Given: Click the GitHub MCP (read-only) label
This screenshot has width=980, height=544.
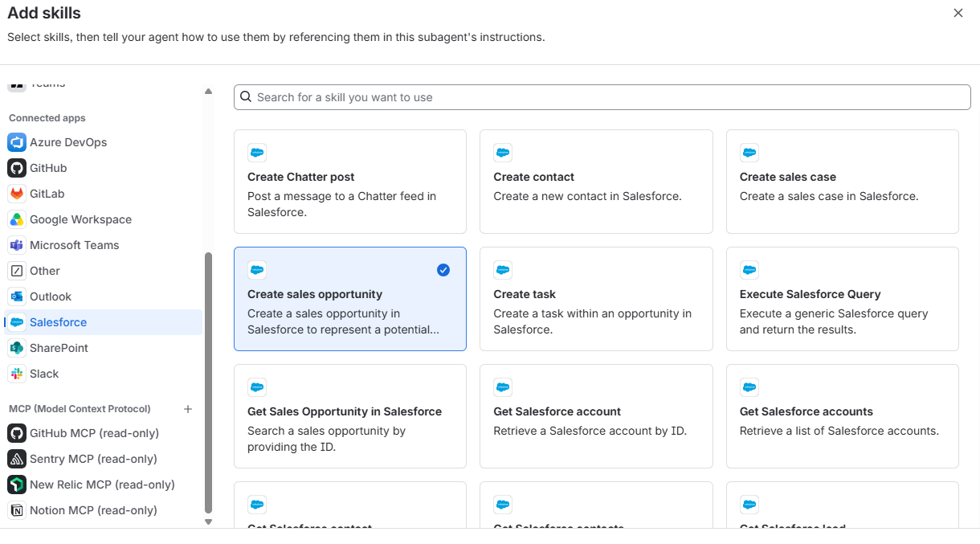Looking at the screenshot, I should (94, 433).
